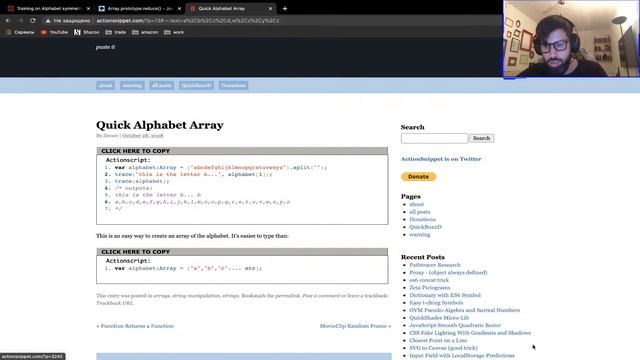Click the var alphabet split code line
Image resolution: width=640 pixels, height=360 pixels.
click(x=220, y=167)
